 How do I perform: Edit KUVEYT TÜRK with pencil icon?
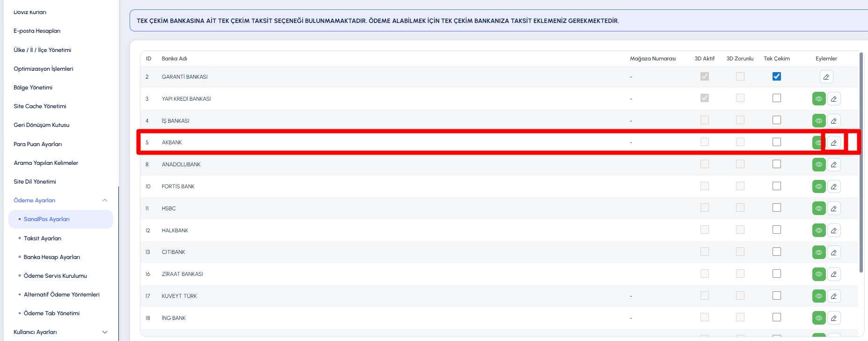pyautogui.click(x=834, y=296)
